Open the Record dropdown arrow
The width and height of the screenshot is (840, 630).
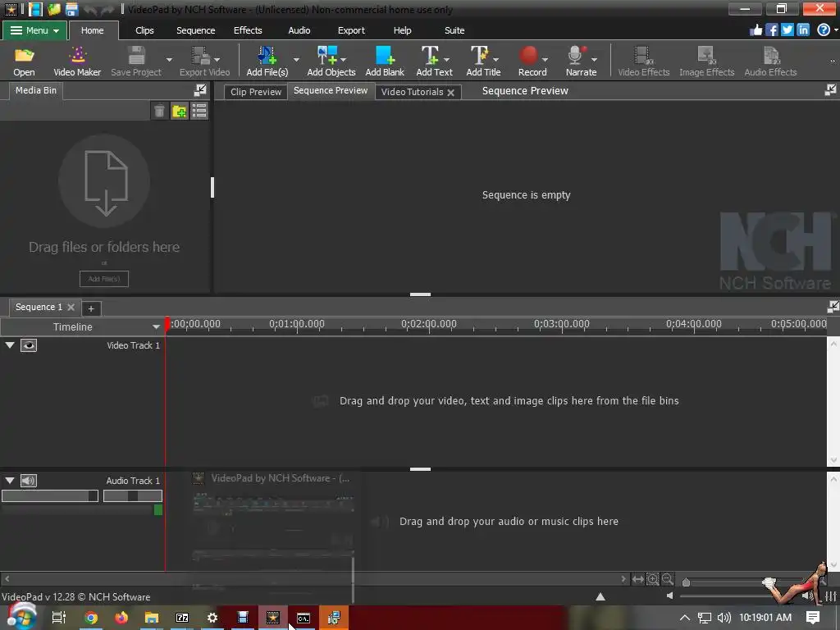545,59
